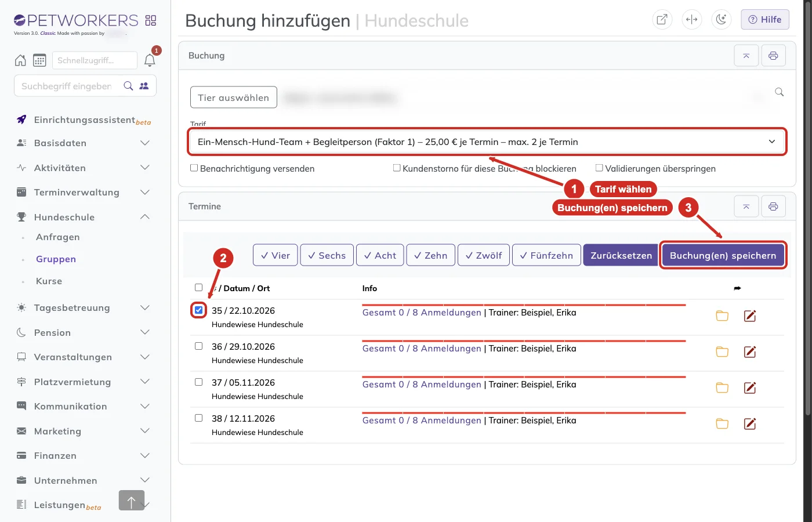Open folder icon for 05.11.2026 appointment
Viewport: 812px width, 522px height.
(x=722, y=387)
